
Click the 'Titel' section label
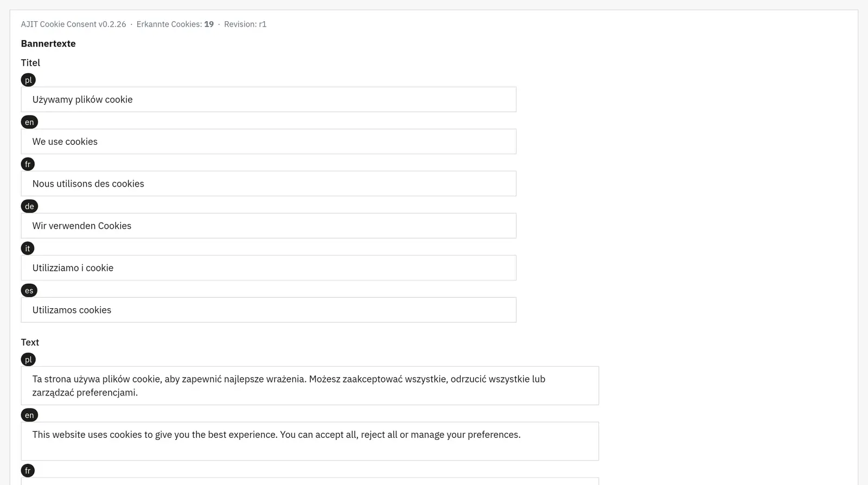30,62
